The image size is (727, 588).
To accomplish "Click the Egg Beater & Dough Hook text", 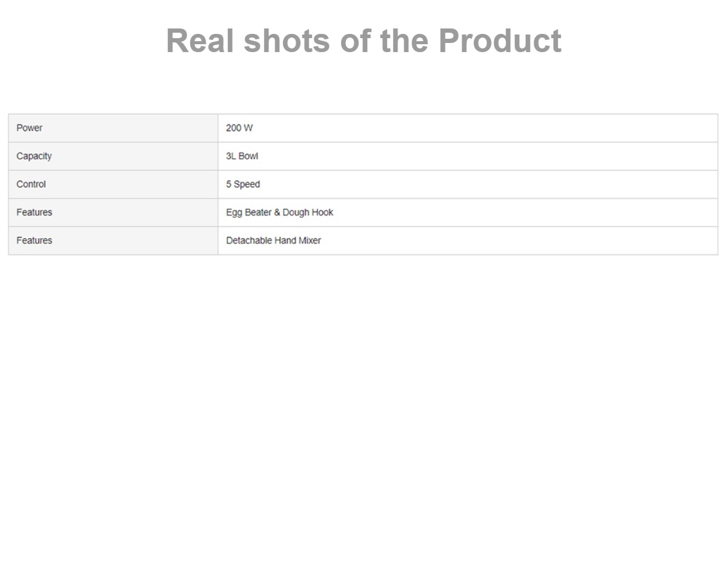I will 279,213.
